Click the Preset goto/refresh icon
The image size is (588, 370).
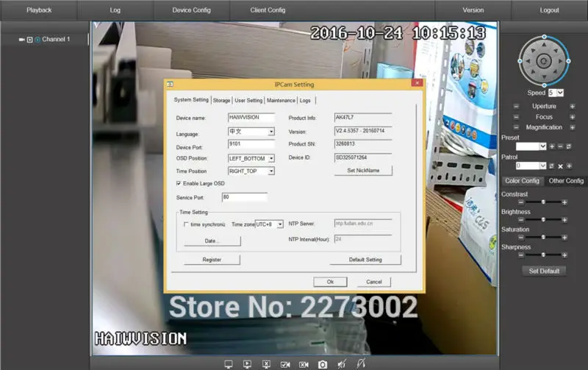[x=568, y=146]
